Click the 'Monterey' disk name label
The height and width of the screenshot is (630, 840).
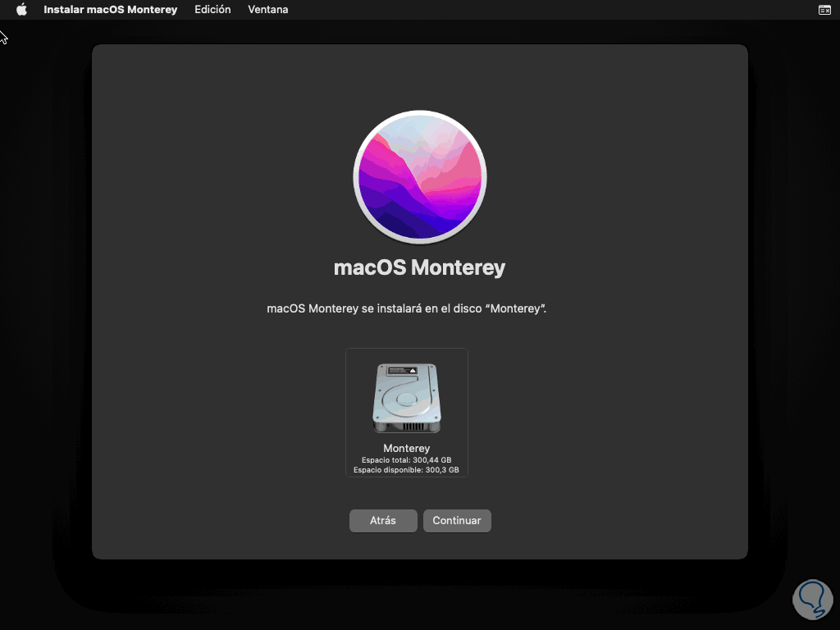tap(407, 449)
